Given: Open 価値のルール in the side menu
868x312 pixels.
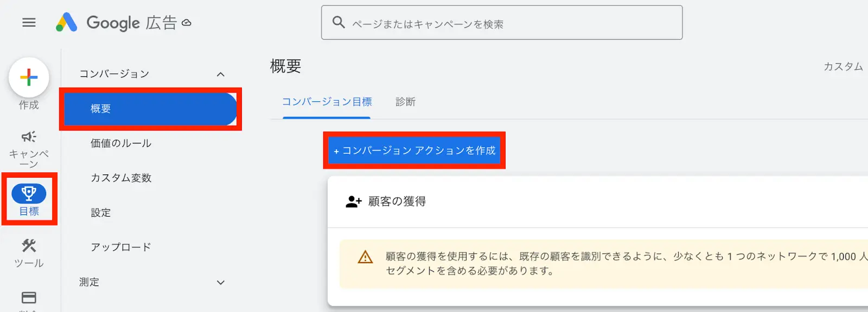Looking at the screenshot, I should 121,144.
